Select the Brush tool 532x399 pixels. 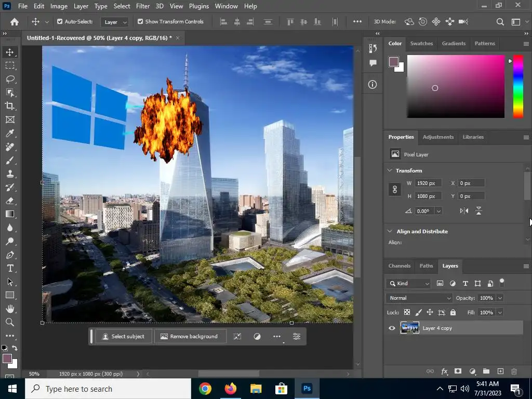[x=10, y=160]
